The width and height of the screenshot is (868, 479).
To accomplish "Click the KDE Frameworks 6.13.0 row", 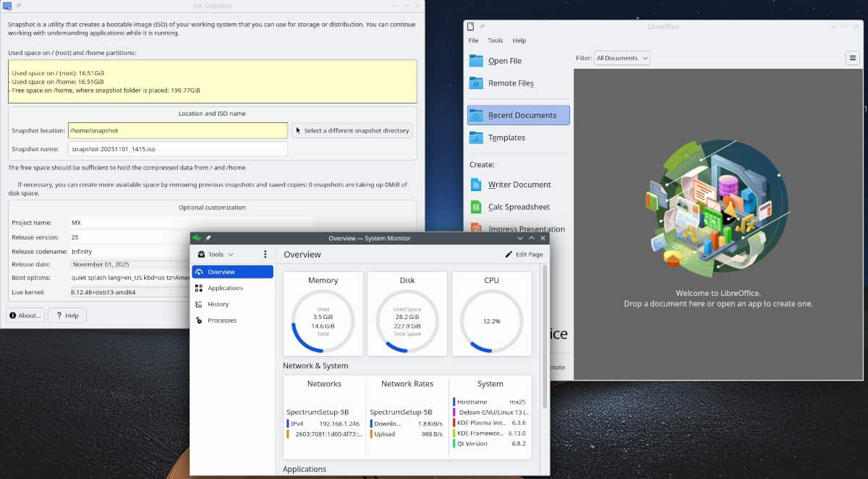I will pyautogui.click(x=491, y=433).
